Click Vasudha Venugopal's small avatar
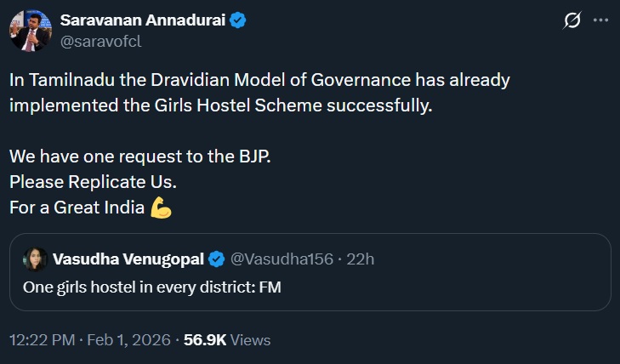The image size is (620, 364). pos(35,259)
